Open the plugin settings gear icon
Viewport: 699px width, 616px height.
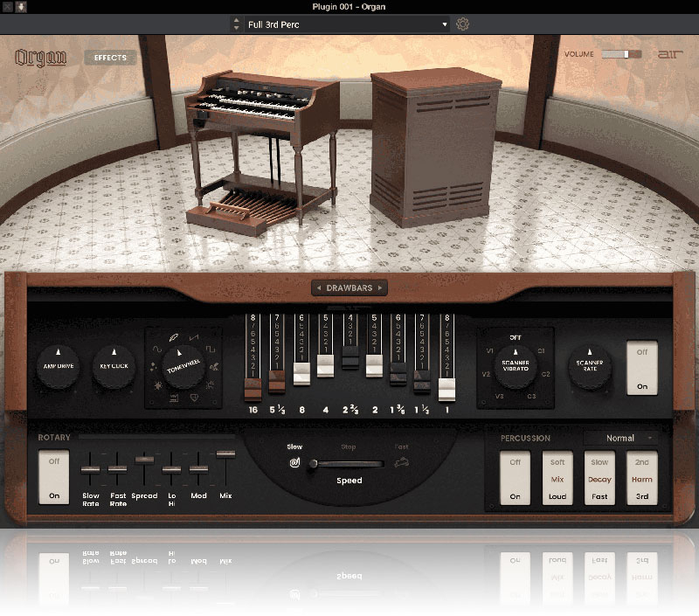pos(463,24)
